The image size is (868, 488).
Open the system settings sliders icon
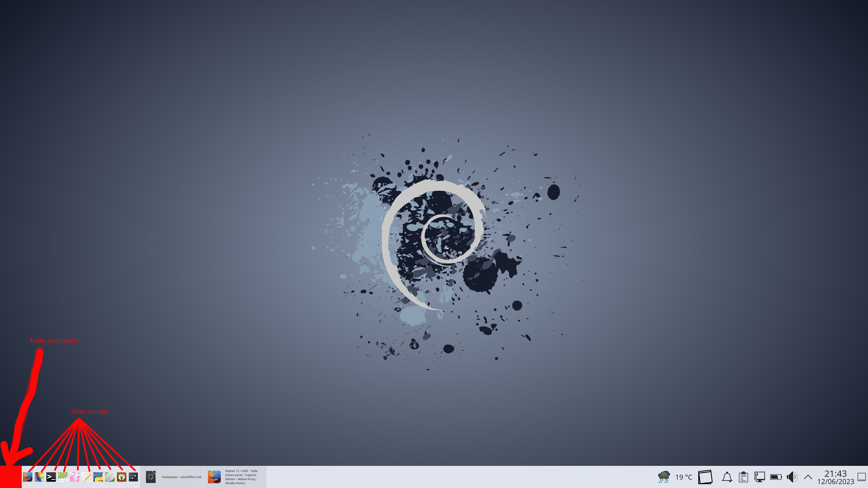pyautogui.click(x=133, y=477)
